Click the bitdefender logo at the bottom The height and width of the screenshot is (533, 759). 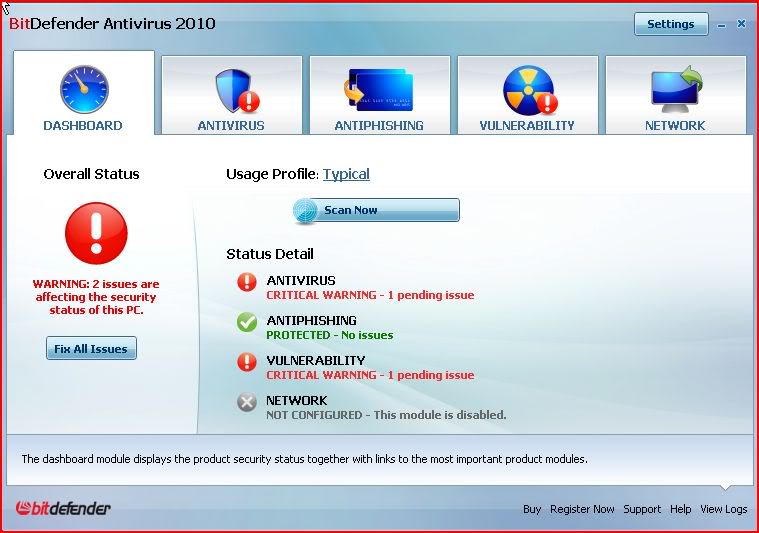[63, 508]
